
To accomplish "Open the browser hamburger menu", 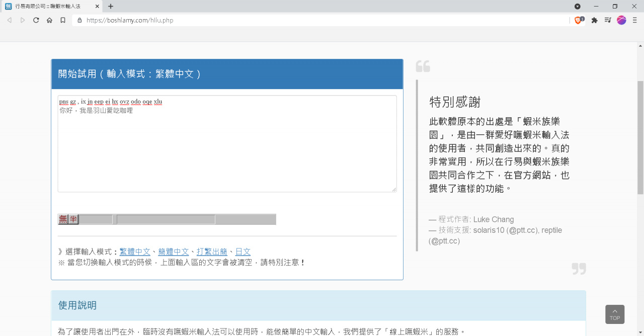I will [635, 20].
